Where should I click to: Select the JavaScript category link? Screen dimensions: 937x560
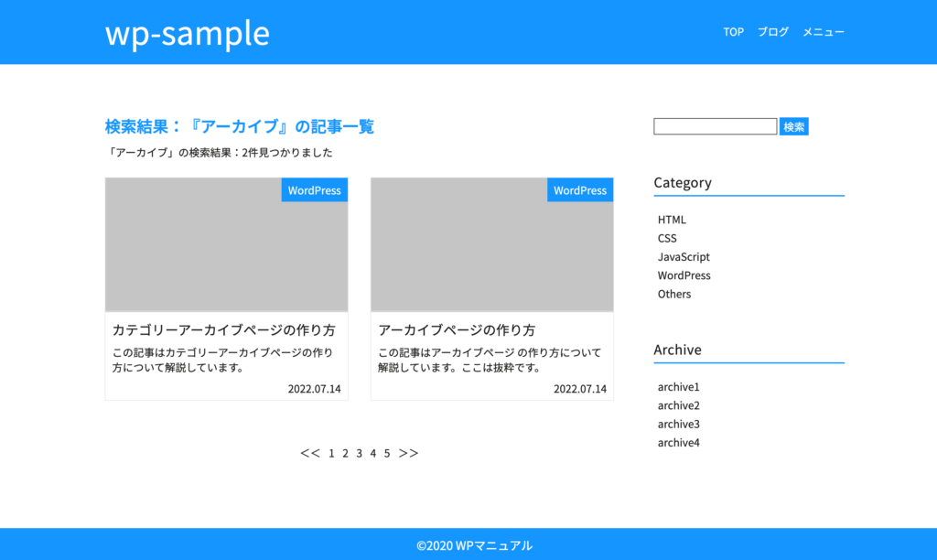click(684, 257)
